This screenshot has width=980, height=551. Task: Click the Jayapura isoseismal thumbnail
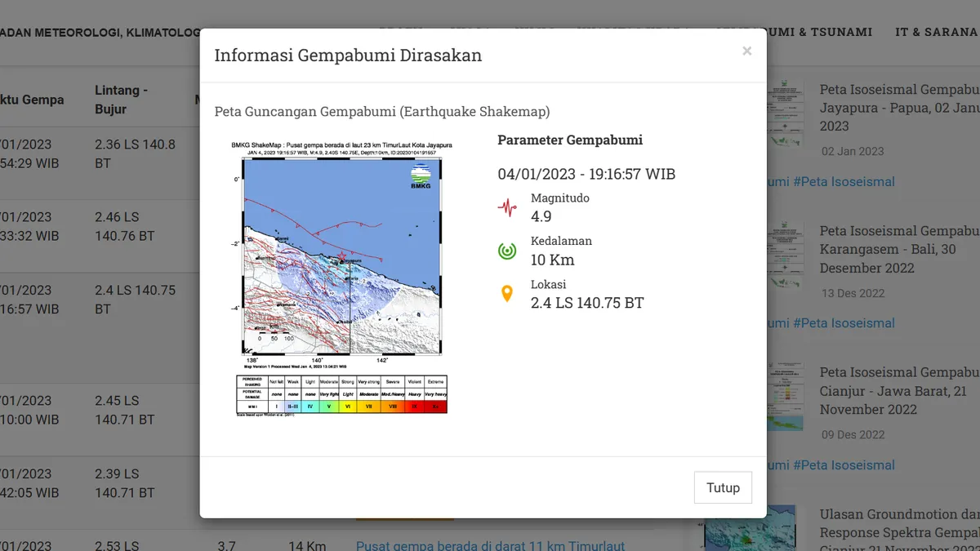point(786,113)
